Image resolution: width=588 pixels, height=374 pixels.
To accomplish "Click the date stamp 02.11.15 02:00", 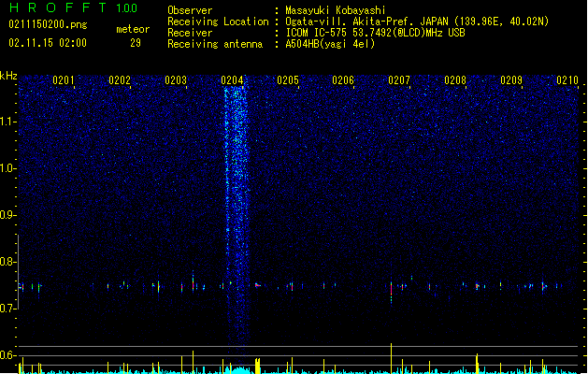I will pyautogui.click(x=48, y=43).
